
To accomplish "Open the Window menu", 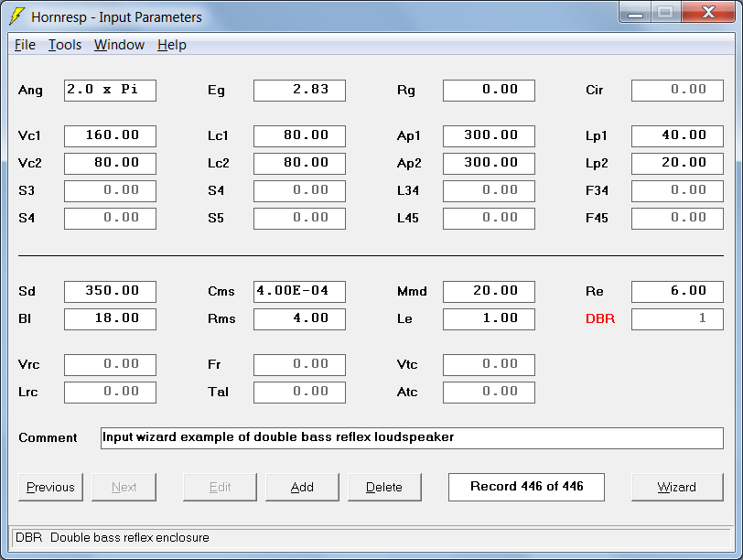I will tap(119, 45).
